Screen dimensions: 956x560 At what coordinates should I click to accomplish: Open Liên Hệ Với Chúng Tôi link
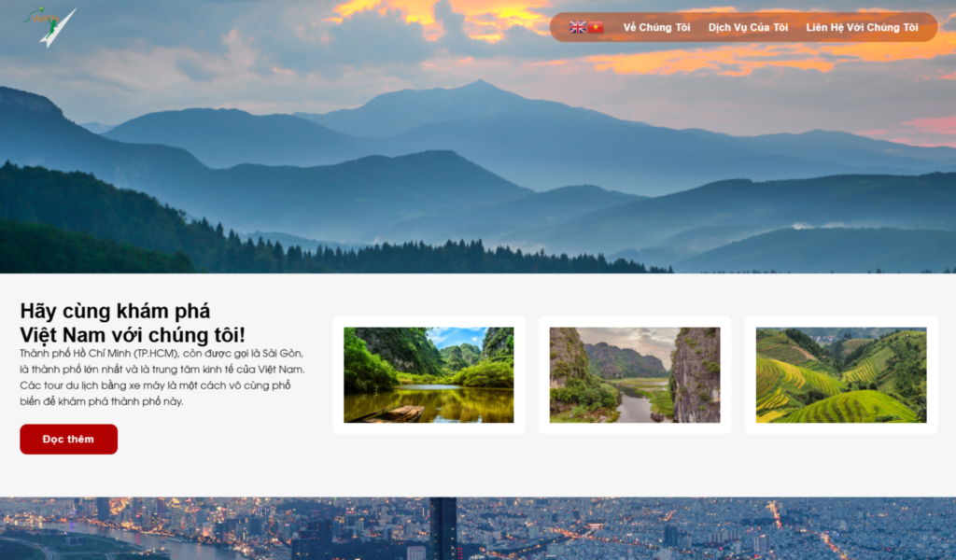(x=862, y=27)
